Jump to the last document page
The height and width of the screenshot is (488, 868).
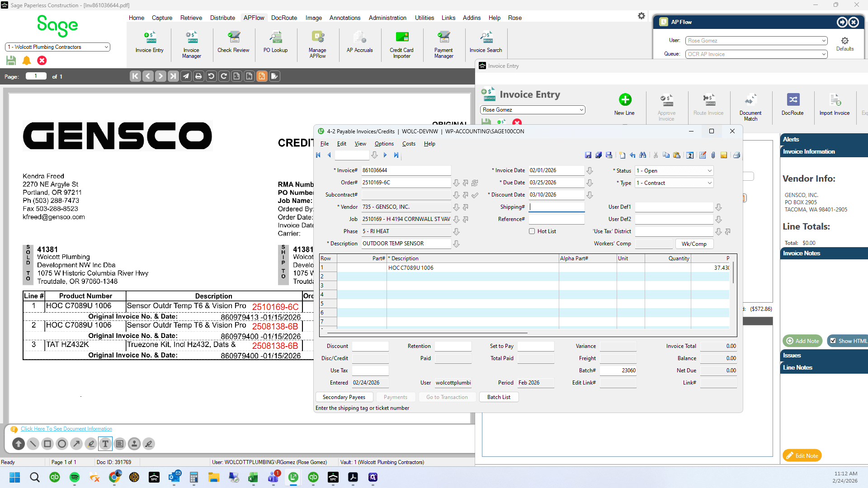click(173, 76)
